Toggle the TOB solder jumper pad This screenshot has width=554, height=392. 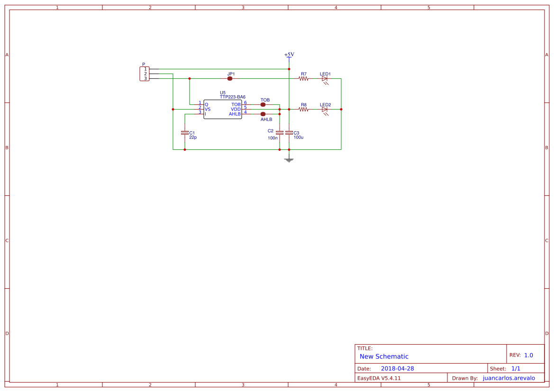click(263, 105)
